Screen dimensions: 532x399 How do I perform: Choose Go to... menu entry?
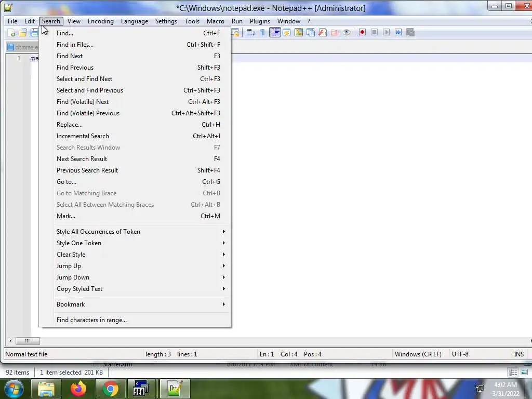pyautogui.click(x=135, y=181)
